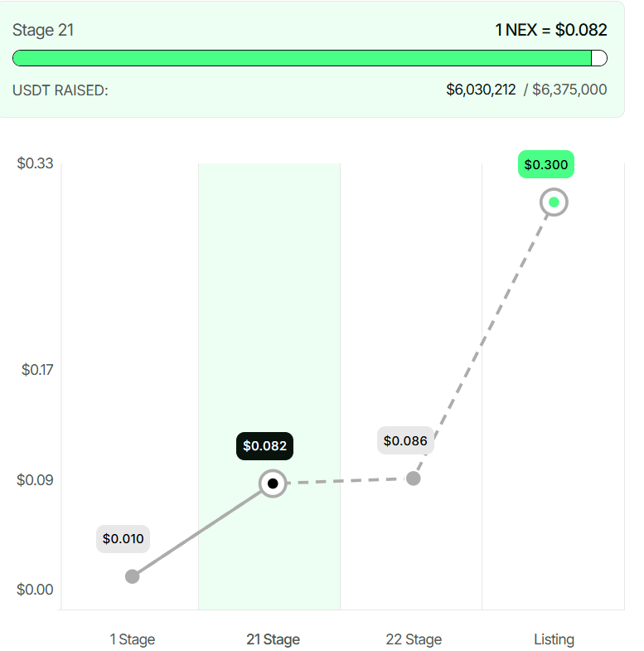
Task: Select the 1 Stage axis label
Action: click(133, 639)
